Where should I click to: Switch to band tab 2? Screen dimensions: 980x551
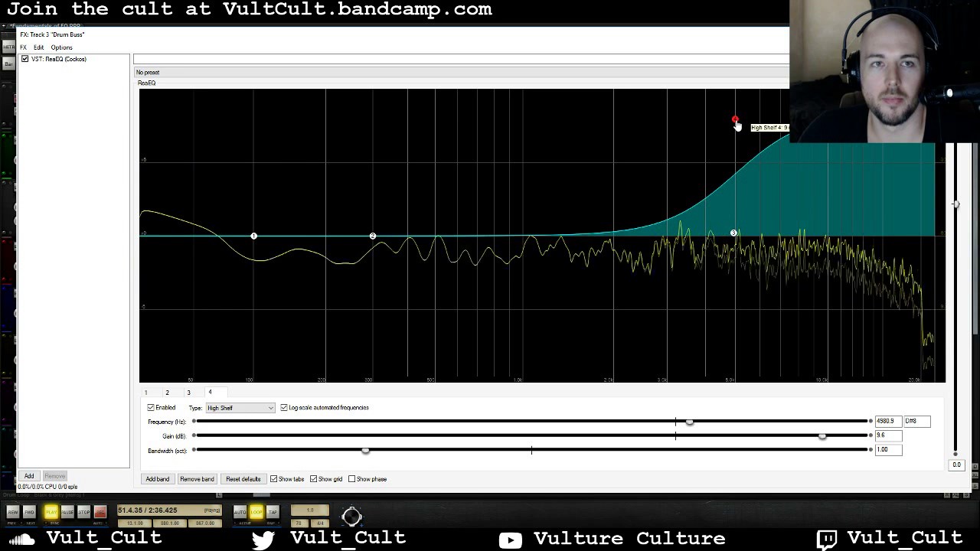[167, 393]
